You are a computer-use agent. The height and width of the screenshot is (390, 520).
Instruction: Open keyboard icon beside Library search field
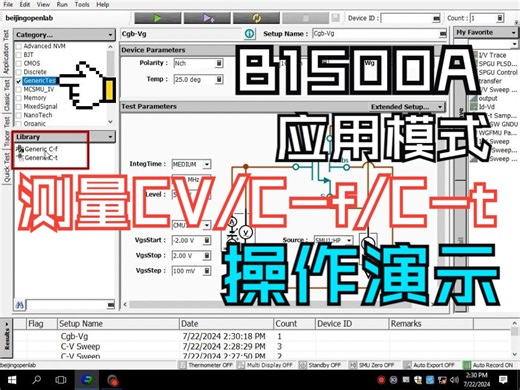coord(111,305)
